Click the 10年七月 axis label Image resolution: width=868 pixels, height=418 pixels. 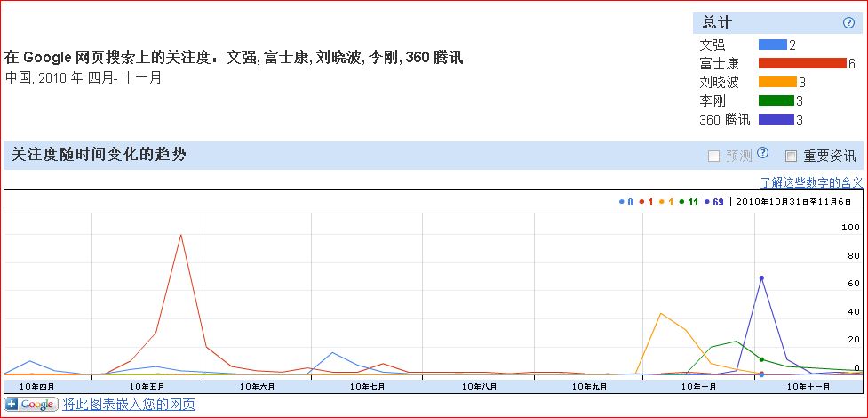pyautogui.click(x=367, y=386)
